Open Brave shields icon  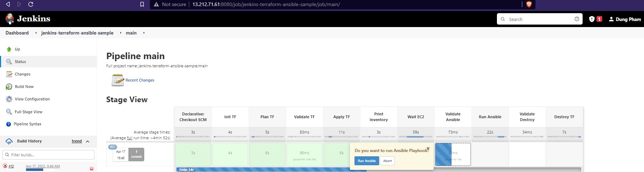529,4
